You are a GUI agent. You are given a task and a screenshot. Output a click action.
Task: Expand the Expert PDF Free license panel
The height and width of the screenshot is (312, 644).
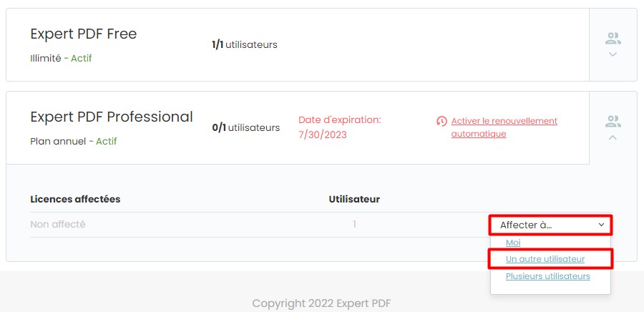(x=613, y=54)
